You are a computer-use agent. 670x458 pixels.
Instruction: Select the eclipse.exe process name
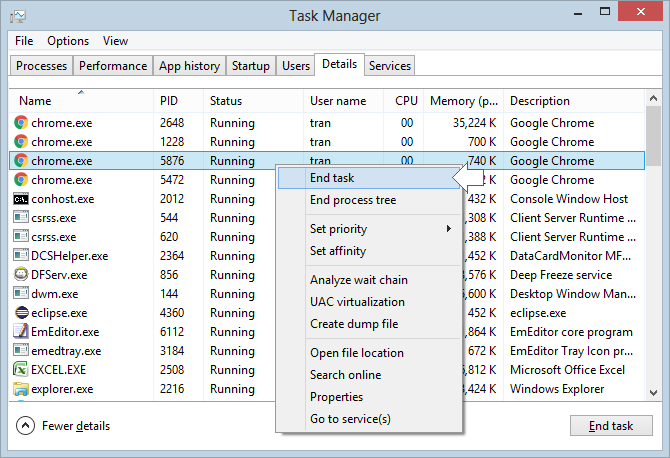click(x=59, y=313)
